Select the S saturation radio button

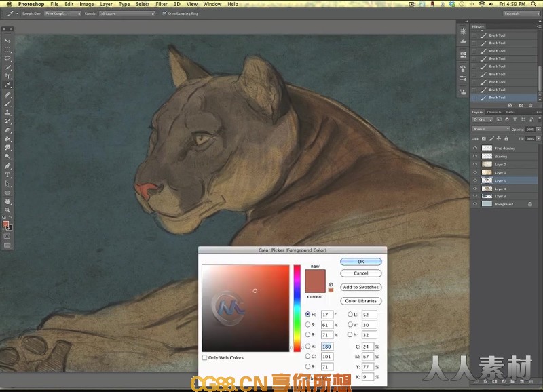point(307,325)
